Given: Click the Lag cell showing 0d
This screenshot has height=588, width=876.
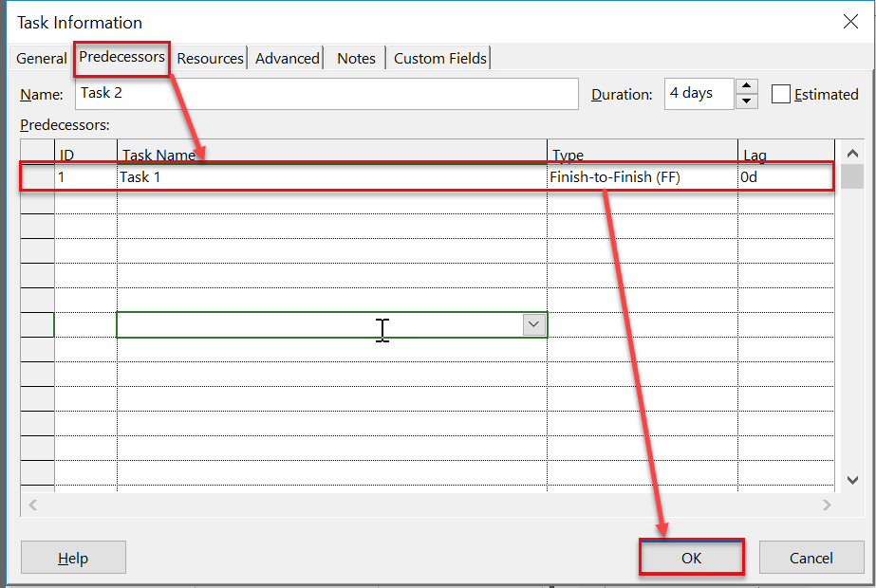Looking at the screenshot, I should (x=784, y=177).
